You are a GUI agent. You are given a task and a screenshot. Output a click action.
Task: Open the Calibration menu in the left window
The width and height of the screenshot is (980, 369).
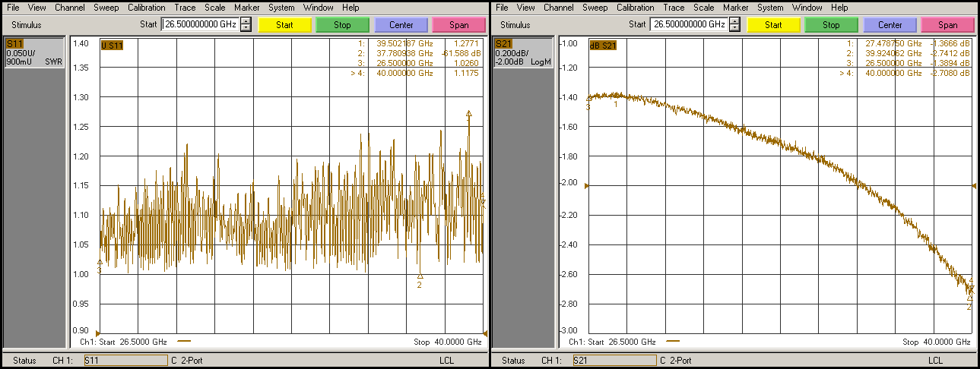click(146, 8)
